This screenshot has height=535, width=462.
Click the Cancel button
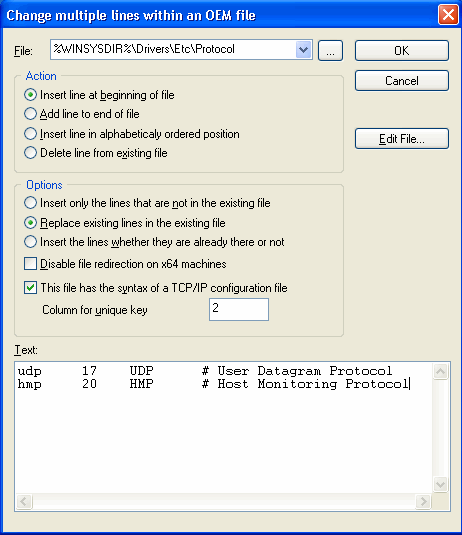[x=402, y=81]
